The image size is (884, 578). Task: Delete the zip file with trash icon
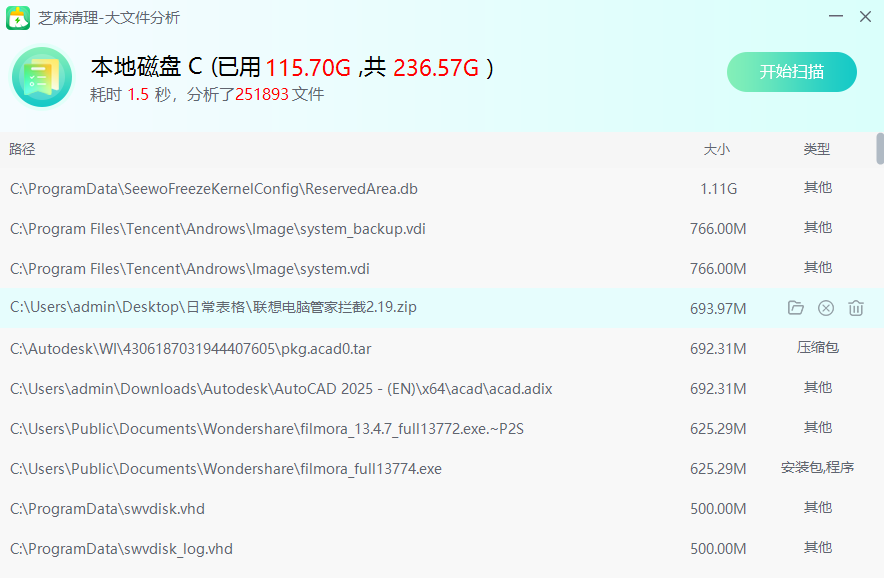856,308
